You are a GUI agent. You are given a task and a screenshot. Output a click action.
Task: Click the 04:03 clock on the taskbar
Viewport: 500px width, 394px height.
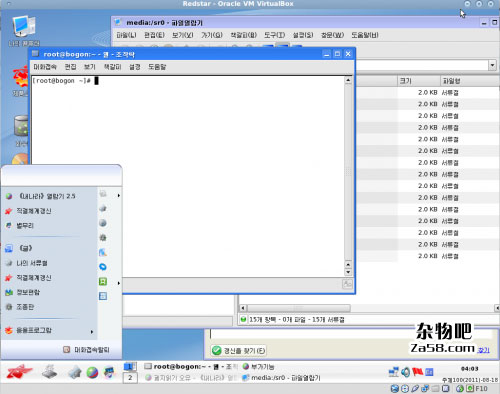click(469, 369)
